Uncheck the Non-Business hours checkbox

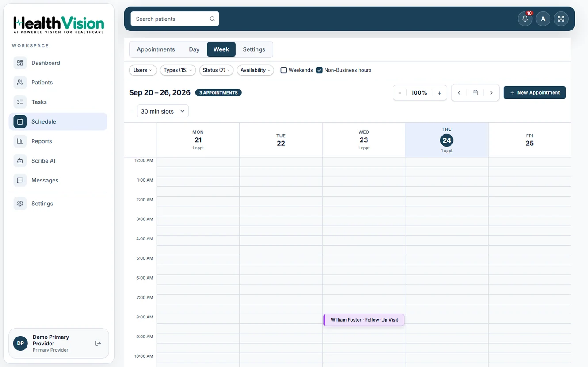pos(319,70)
